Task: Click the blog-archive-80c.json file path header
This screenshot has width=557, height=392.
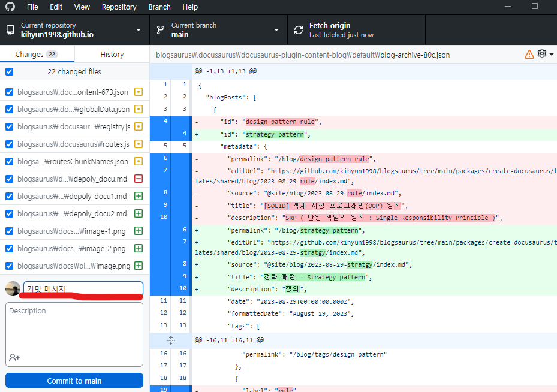Action: [303, 55]
